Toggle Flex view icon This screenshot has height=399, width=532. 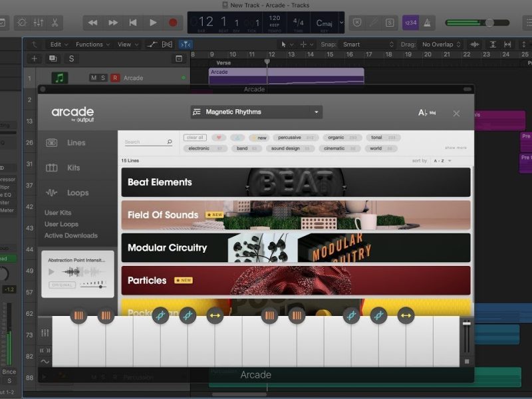168,45
